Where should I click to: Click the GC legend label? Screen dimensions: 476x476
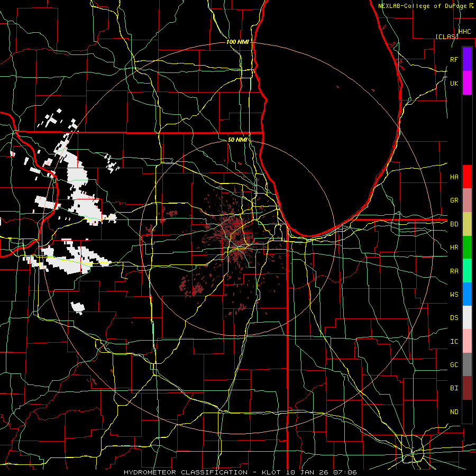(454, 365)
